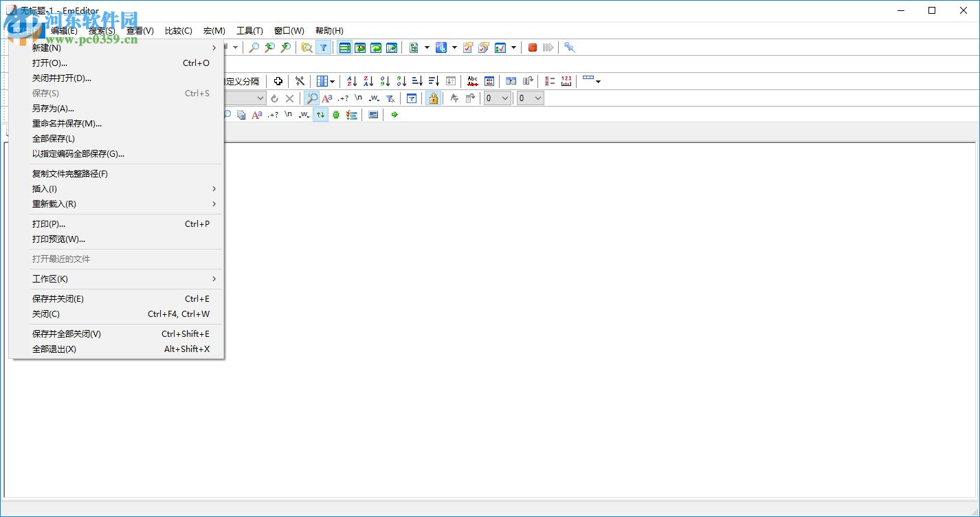
Task: Open the first 0 combo box dropdown
Action: click(x=504, y=98)
